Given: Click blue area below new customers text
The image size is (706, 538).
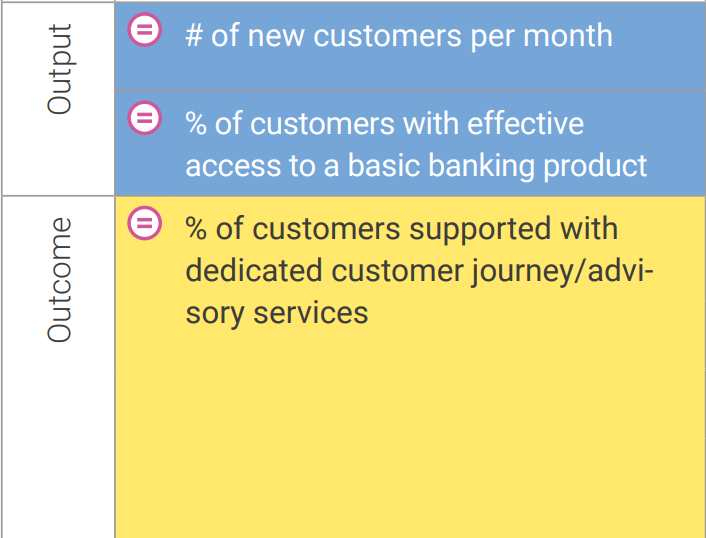Looking at the screenshot, I should click(x=410, y=73).
